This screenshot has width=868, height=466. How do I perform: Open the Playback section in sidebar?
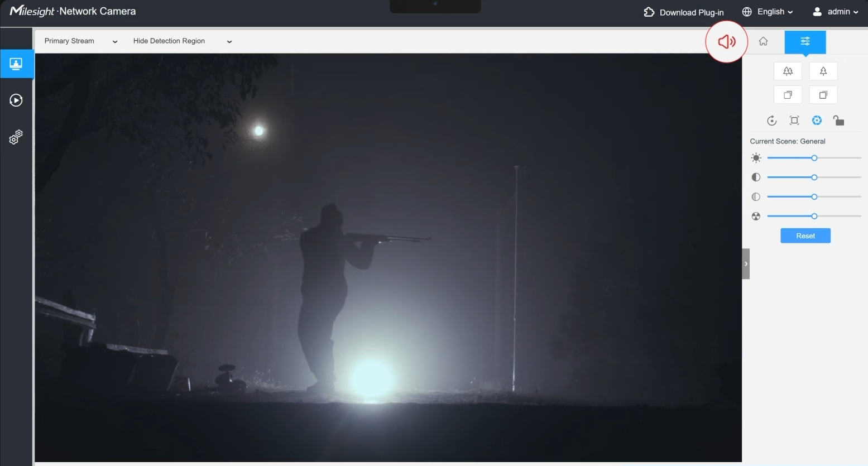tap(16, 100)
